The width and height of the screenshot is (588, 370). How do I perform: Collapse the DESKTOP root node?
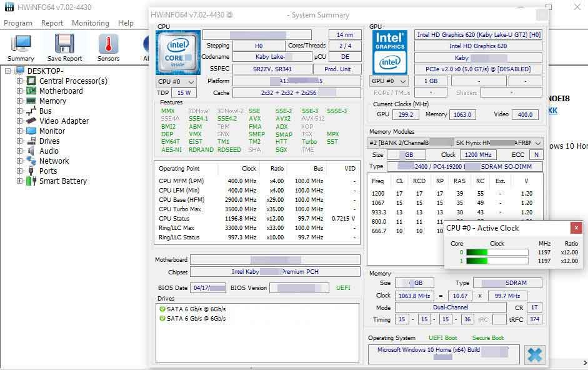(8, 71)
